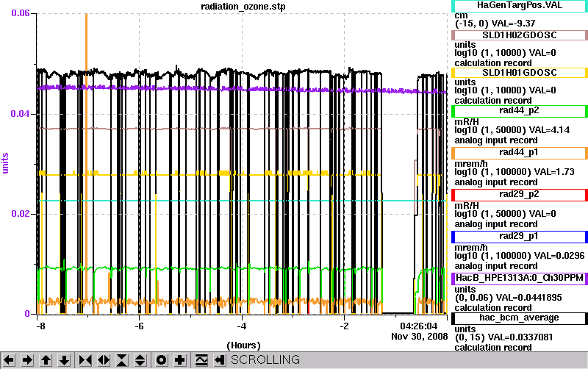Image resolution: width=588 pixels, height=369 pixels.
Task: Select the HacB_HPE1313A:0_Ch30PPM purple legend entry
Action: pos(520,279)
